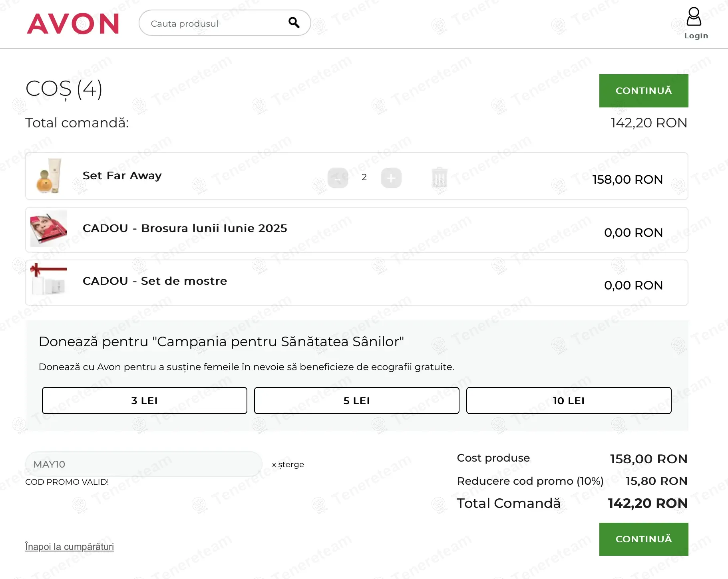The height and width of the screenshot is (579, 728).
Task: Click the top CONTINUĂ button
Action: click(x=644, y=91)
